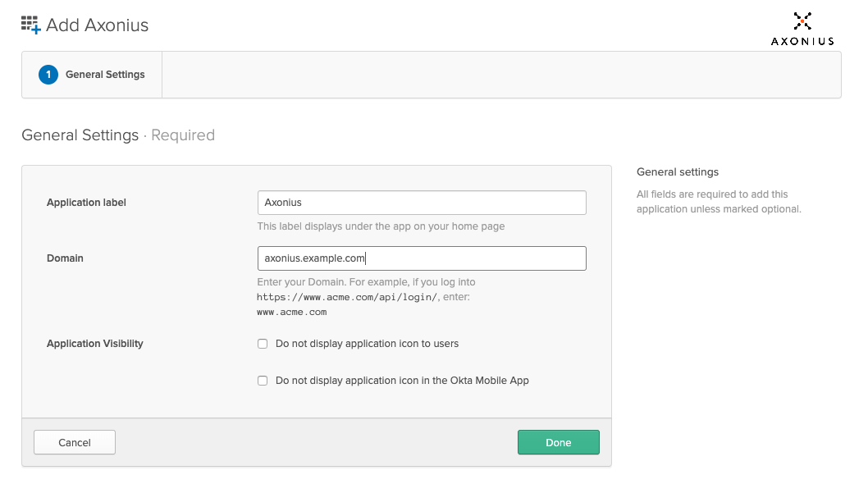The height and width of the screenshot is (484, 868).
Task: Click the example login URL text
Action: click(348, 297)
